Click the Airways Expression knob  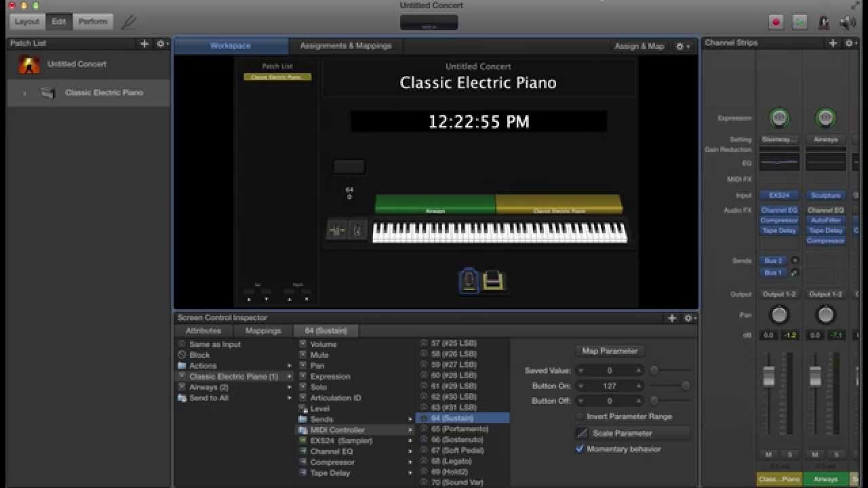tap(825, 118)
